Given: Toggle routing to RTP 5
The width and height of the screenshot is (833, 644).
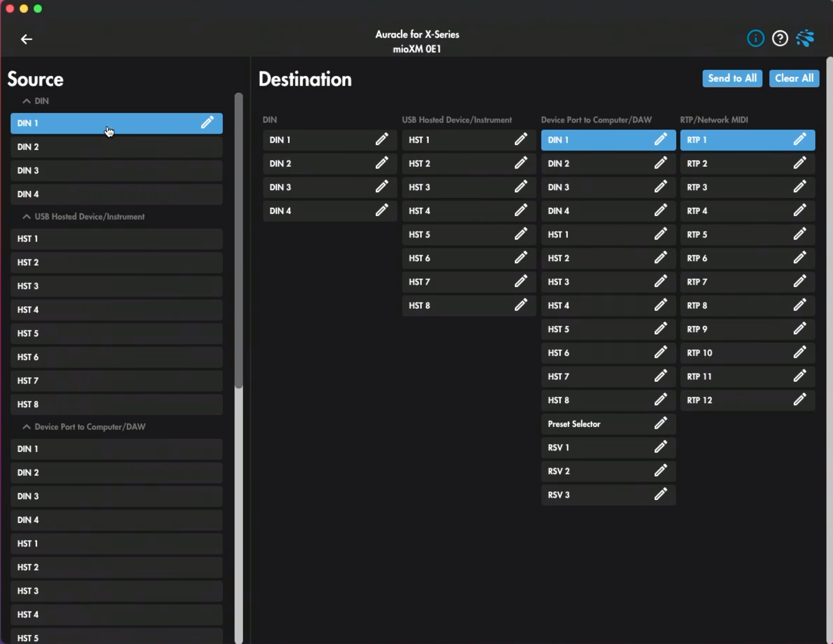Looking at the screenshot, I should [x=748, y=234].
